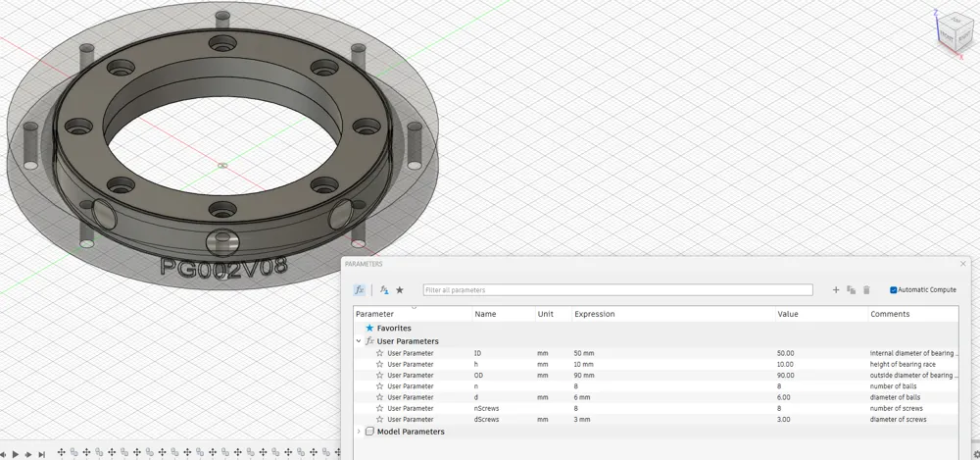
Task: Jump timeline to the end
Action: (x=41, y=454)
